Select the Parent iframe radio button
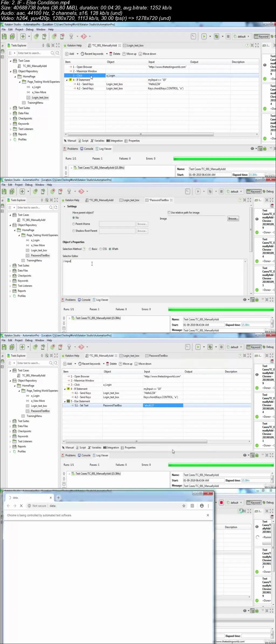 (x=74, y=224)
